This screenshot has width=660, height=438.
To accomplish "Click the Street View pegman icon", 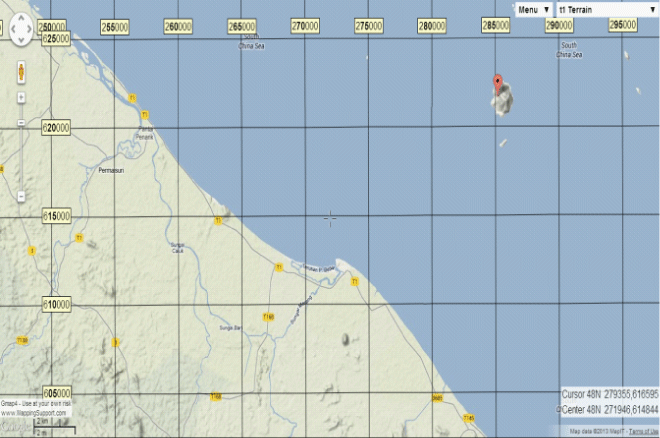I will click(22, 73).
